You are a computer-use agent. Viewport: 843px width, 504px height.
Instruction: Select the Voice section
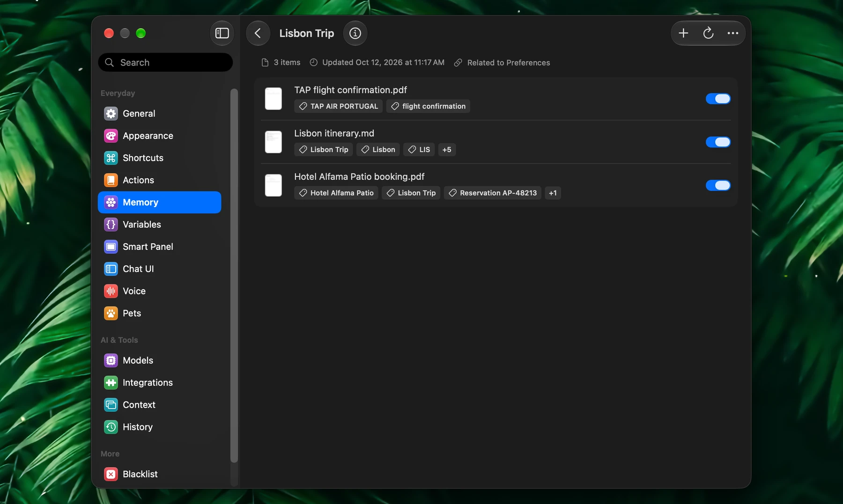point(159,291)
